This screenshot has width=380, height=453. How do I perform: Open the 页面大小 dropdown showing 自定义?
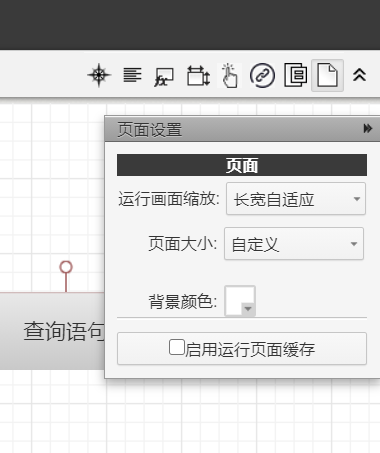pyautogui.click(x=294, y=244)
